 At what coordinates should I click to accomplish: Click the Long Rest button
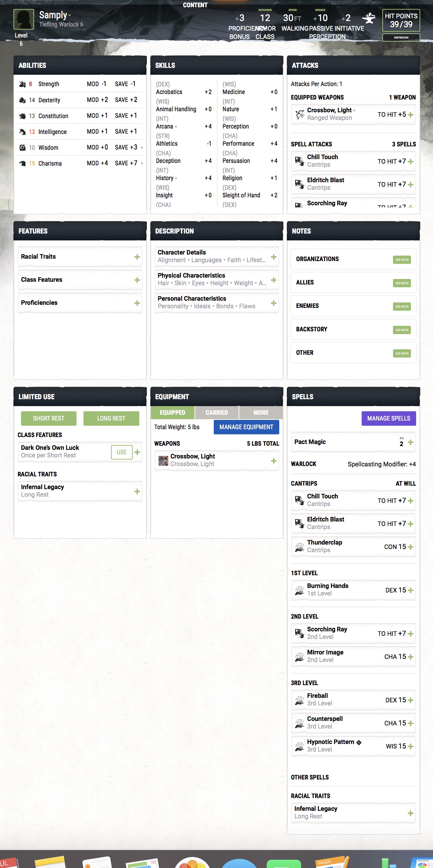click(111, 418)
